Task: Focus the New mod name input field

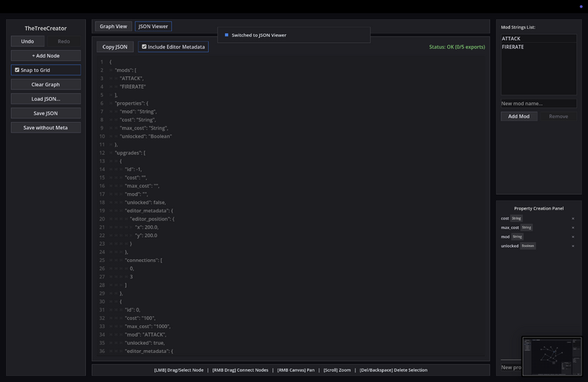Action: pos(538,104)
